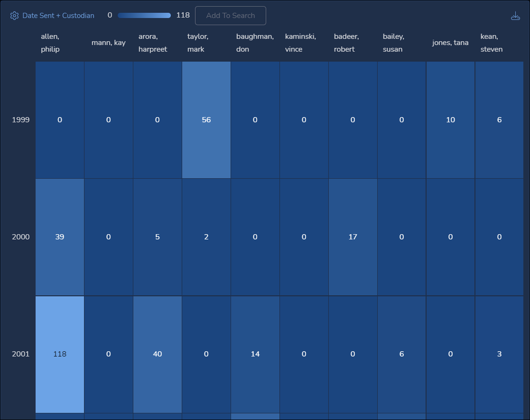The height and width of the screenshot is (420, 530).
Task: Click the cell showing 14 under baughman, don
Action: point(255,354)
